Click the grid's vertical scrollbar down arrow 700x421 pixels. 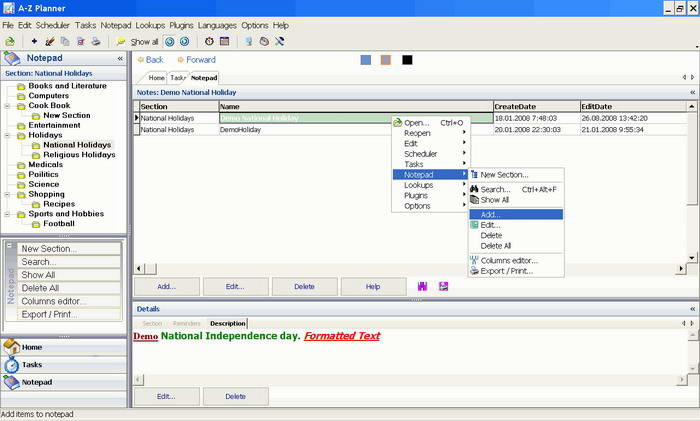[x=692, y=258]
